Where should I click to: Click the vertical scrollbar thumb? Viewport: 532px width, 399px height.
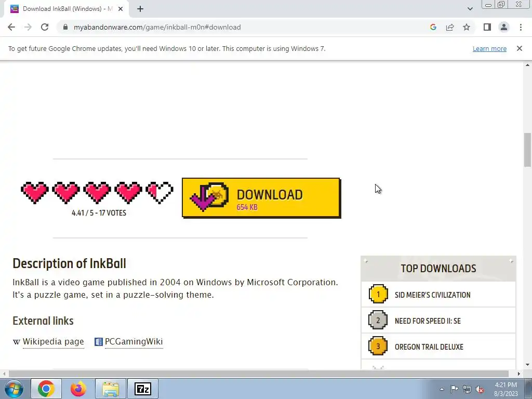pyautogui.click(x=527, y=150)
